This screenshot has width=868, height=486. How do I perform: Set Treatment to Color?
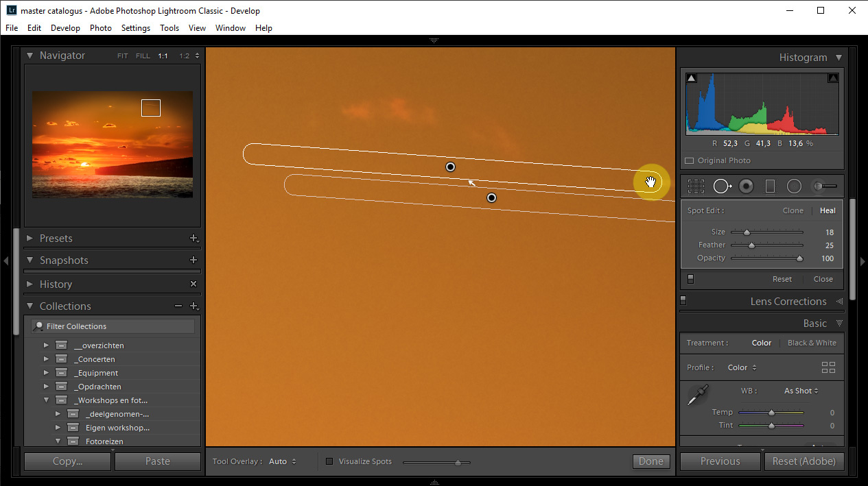[x=762, y=343]
